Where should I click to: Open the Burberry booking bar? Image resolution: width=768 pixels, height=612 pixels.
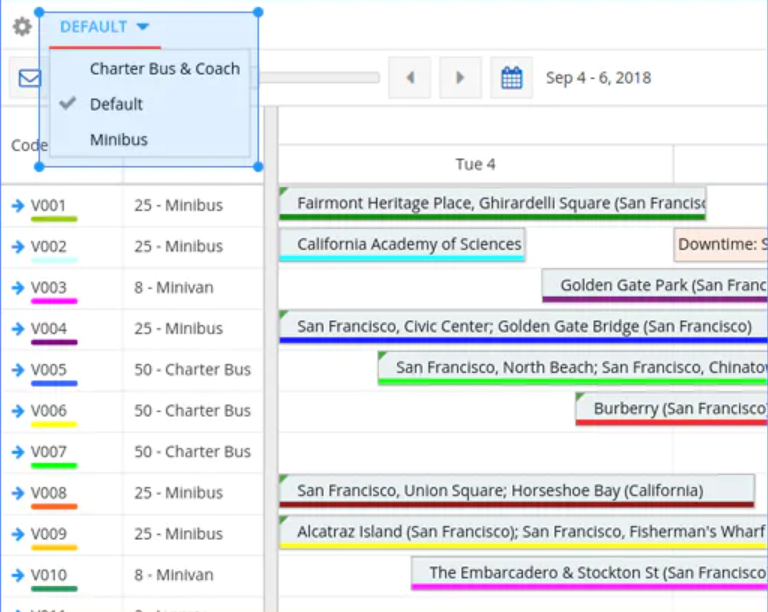[x=672, y=408]
